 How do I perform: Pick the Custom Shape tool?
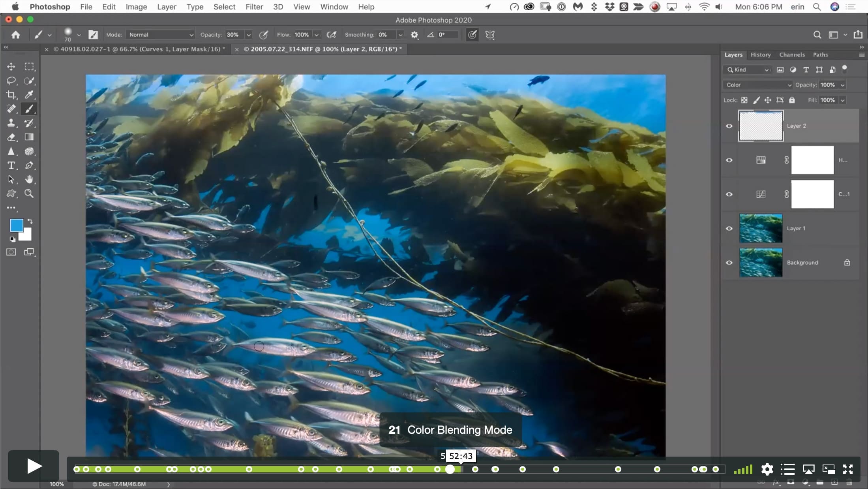11,194
